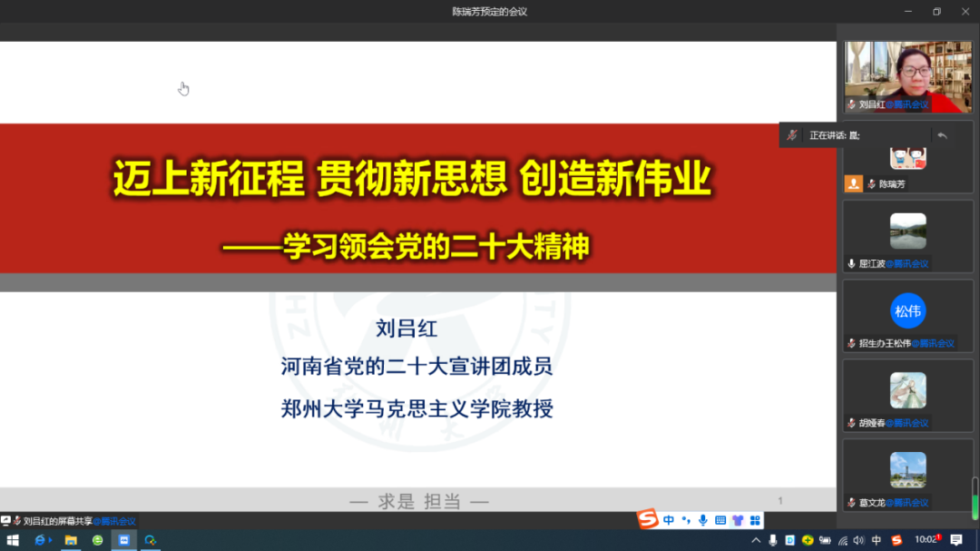
Task: Toggle punctuation mode on the Sogou bar
Action: (686, 520)
